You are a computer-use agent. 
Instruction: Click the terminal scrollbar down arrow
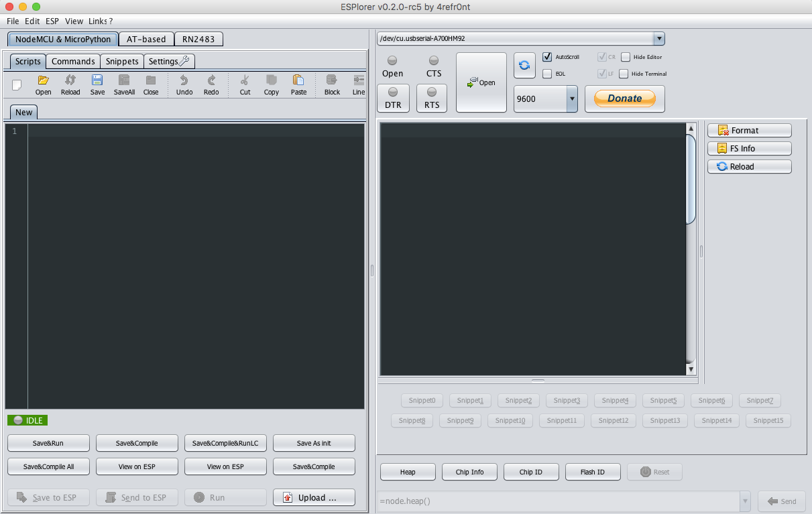click(691, 369)
